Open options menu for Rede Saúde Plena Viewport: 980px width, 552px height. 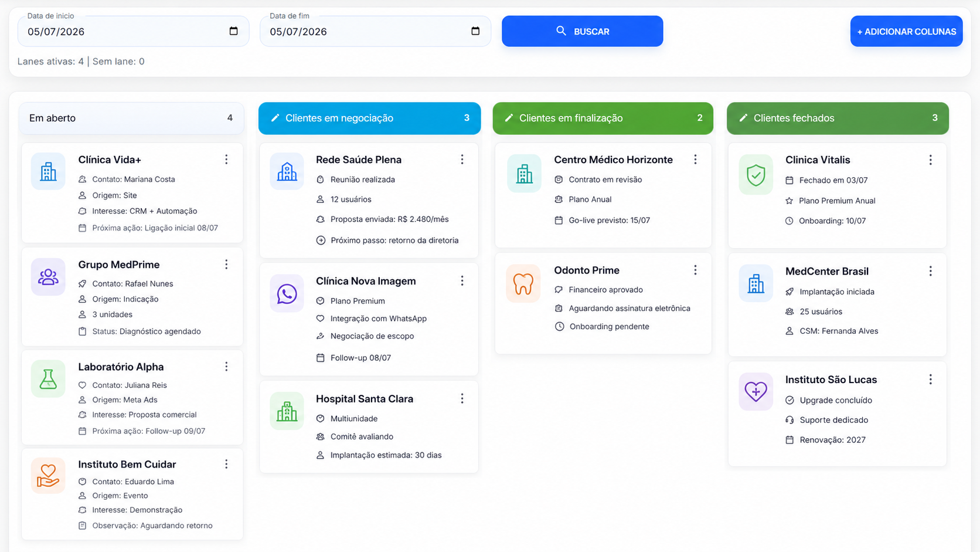click(462, 160)
